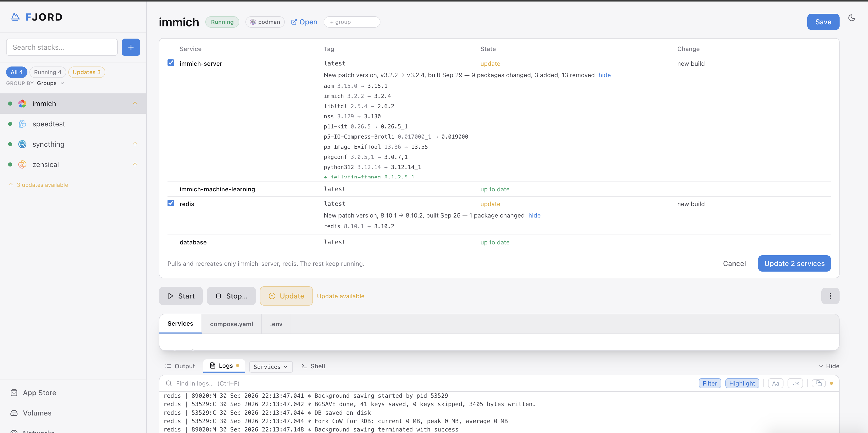Viewport: 868px width, 433px height.
Task: Open immich via the Open link
Action: tap(304, 22)
